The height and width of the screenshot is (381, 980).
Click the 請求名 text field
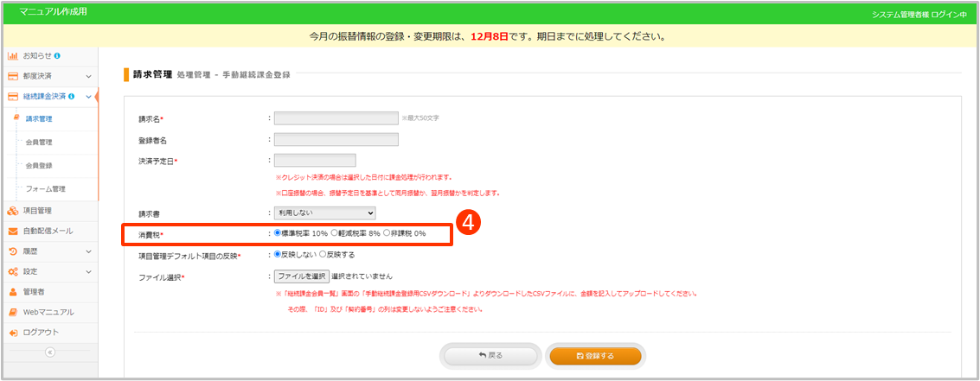[336, 118]
